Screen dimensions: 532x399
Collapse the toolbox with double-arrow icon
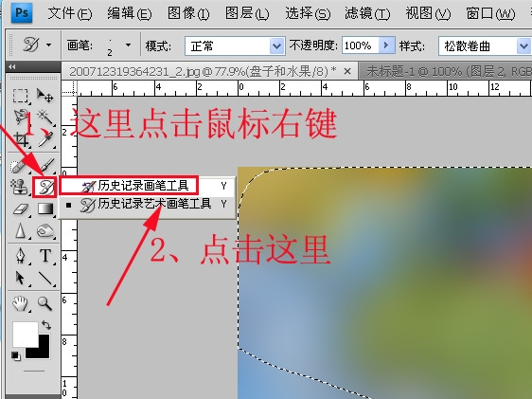(12, 66)
